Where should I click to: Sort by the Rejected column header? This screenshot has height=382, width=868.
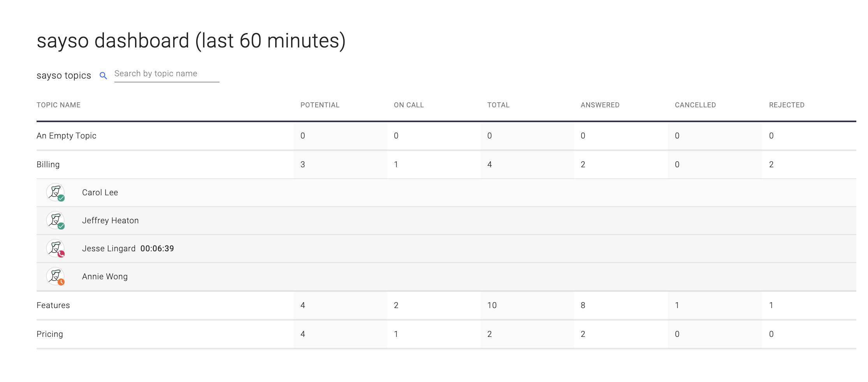tap(787, 105)
